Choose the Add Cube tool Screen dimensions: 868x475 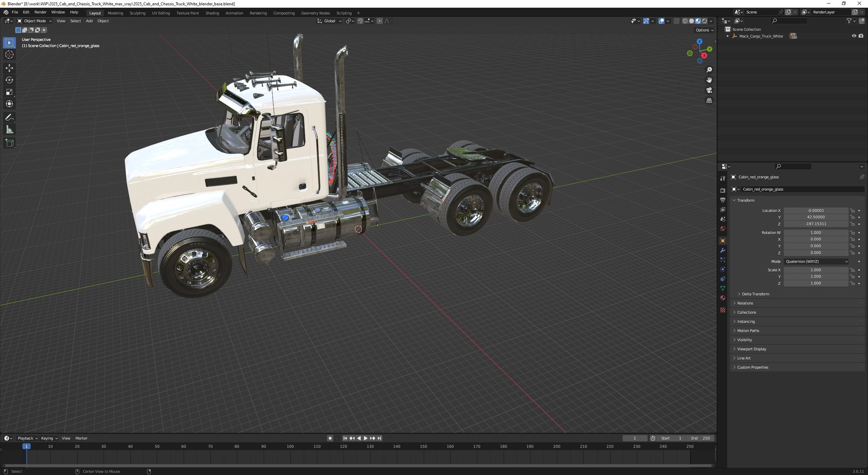9,143
